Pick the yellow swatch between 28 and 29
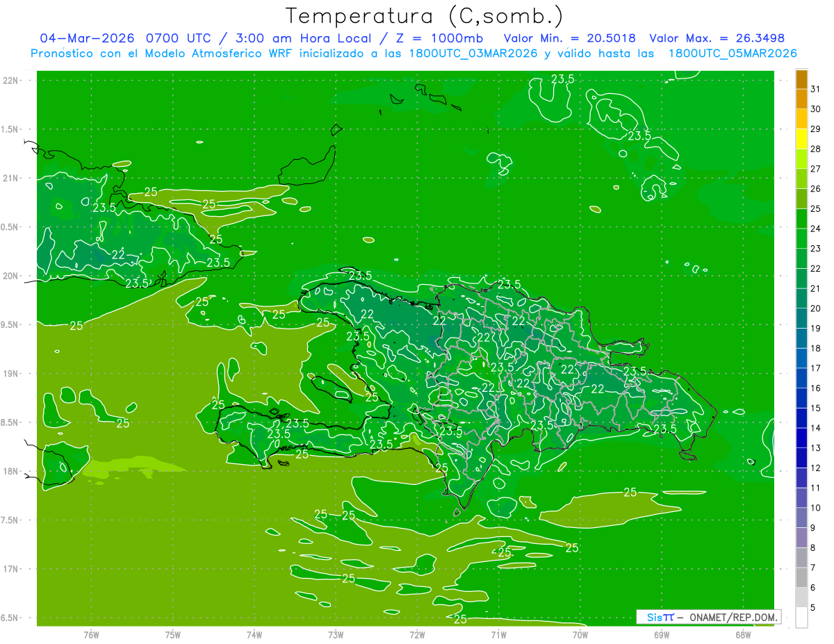Viewport: 834px width, 644px height. coord(801,139)
